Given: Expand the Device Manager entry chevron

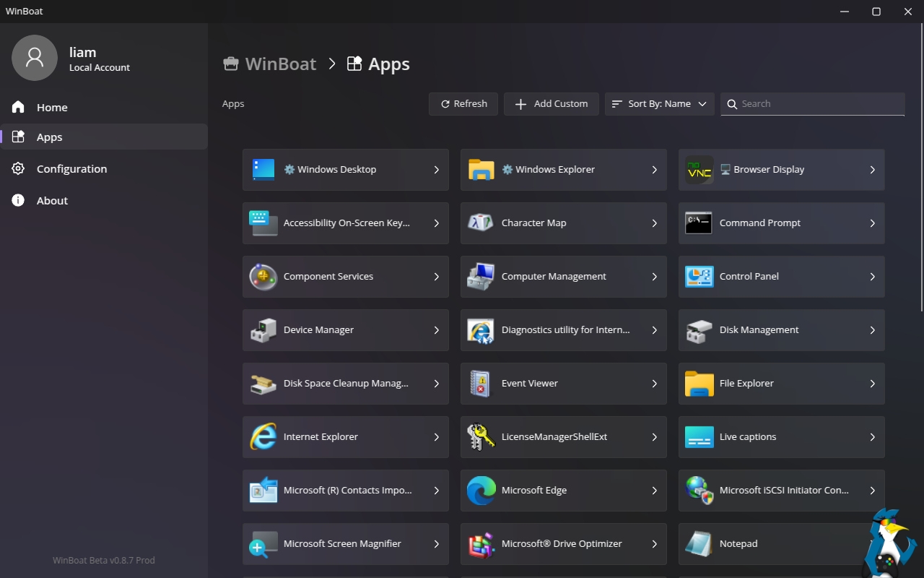Looking at the screenshot, I should pos(436,330).
